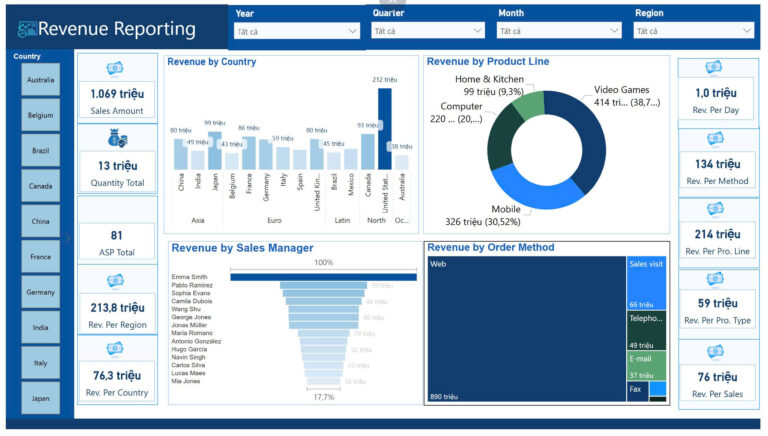Image resolution: width=768 pixels, height=436 pixels.
Task: Expand the Region filter dropdown
Action: point(694,31)
